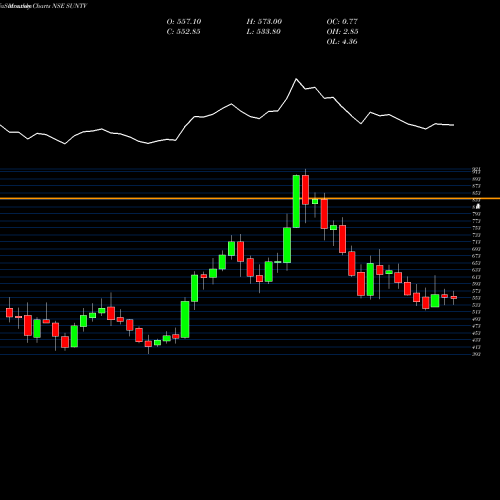Select the close value 'C: 552.85'
Viewport: 500px width, 500px height.
click(x=183, y=32)
